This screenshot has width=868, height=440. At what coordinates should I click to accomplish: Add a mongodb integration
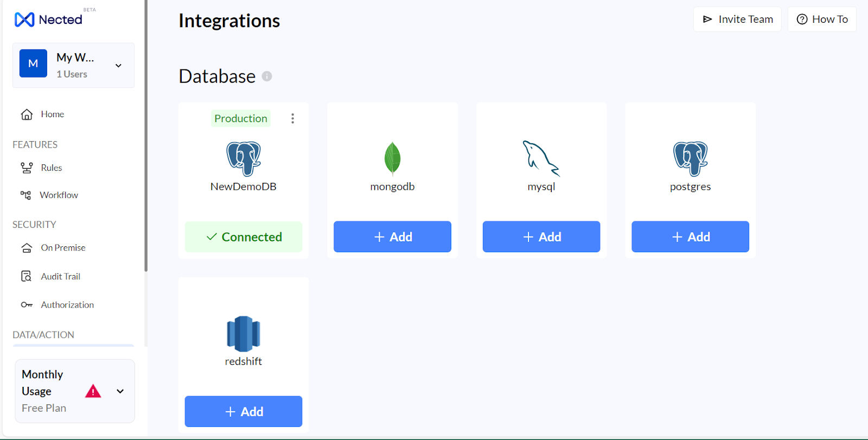tap(392, 237)
